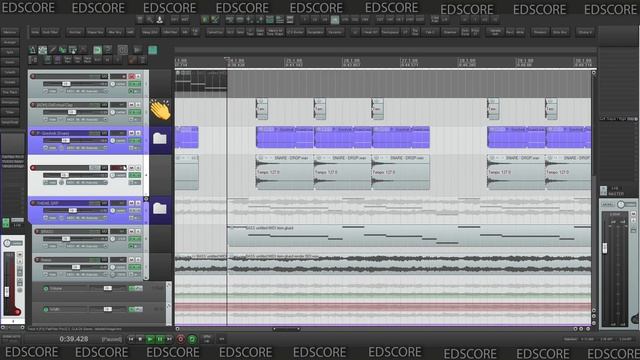
Task: Select the first long purple drums folder clip
Action: pyautogui.click(x=284, y=137)
